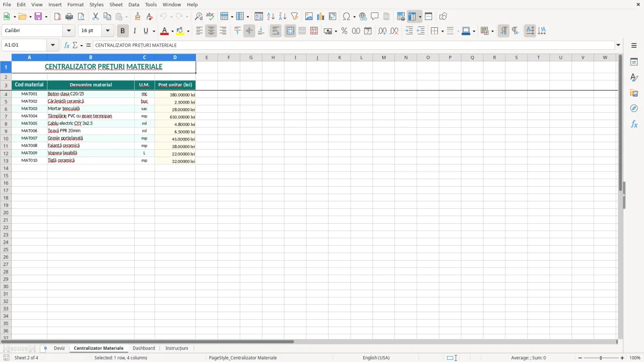The width and height of the screenshot is (644, 362).
Task: Open the Sheet menu
Action: 116,4
